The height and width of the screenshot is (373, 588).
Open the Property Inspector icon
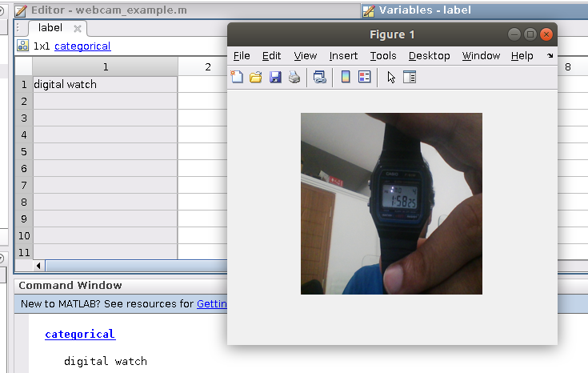(x=410, y=78)
